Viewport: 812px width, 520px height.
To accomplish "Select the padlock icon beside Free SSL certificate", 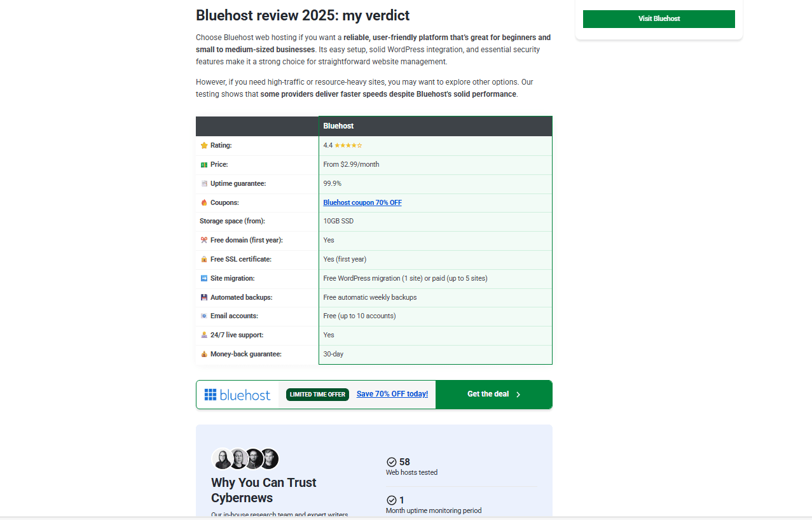I will (203, 259).
